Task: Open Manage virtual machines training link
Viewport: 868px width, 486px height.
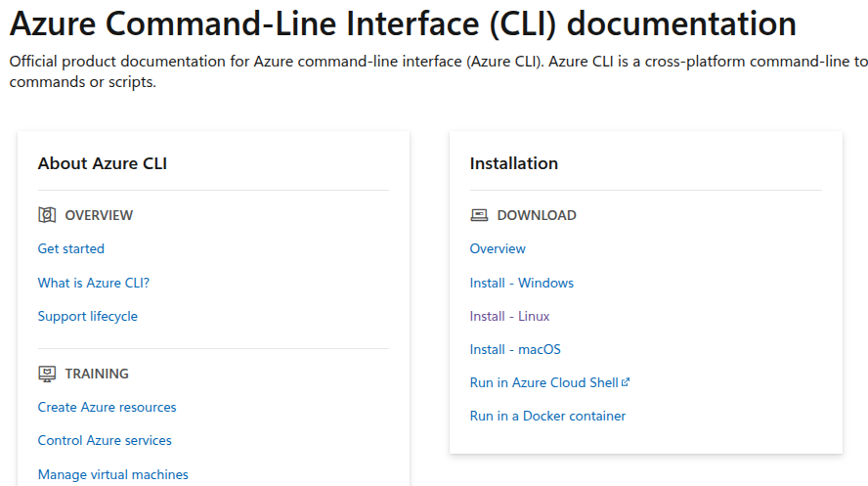Action: 113,474
